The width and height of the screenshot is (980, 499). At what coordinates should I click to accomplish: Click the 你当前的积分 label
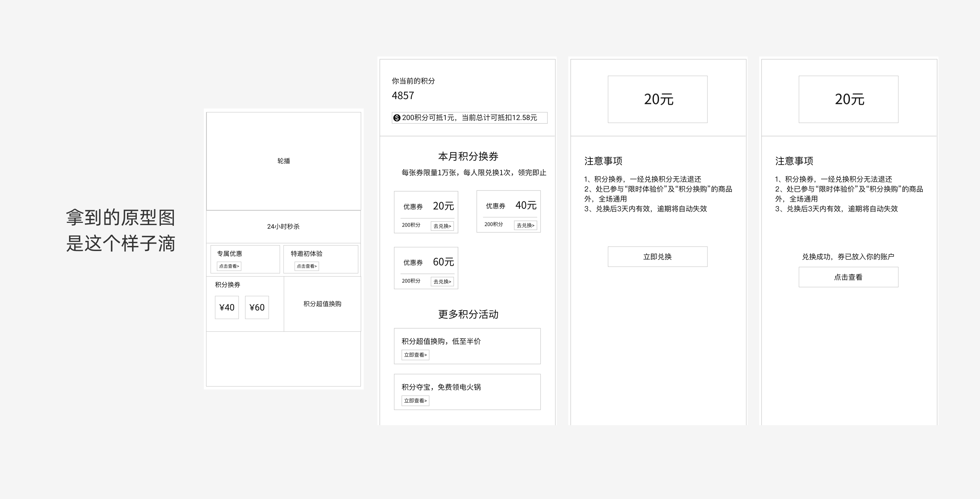[x=413, y=81]
